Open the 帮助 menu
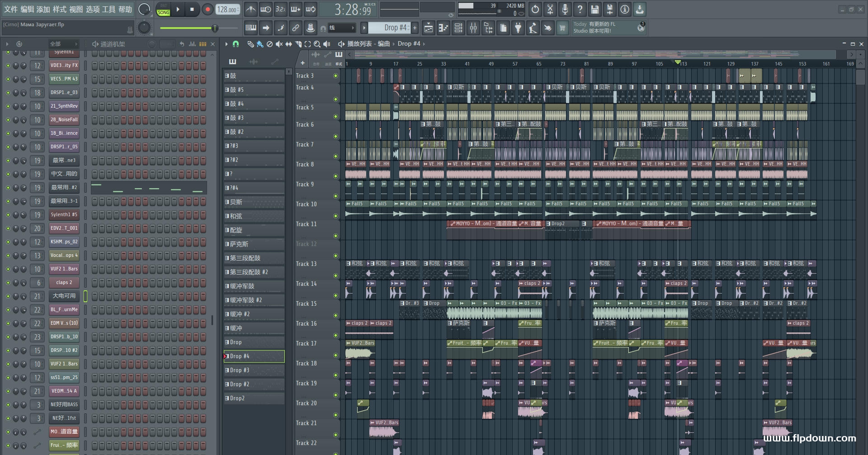This screenshot has width=868, height=455. click(x=125, y=9)
